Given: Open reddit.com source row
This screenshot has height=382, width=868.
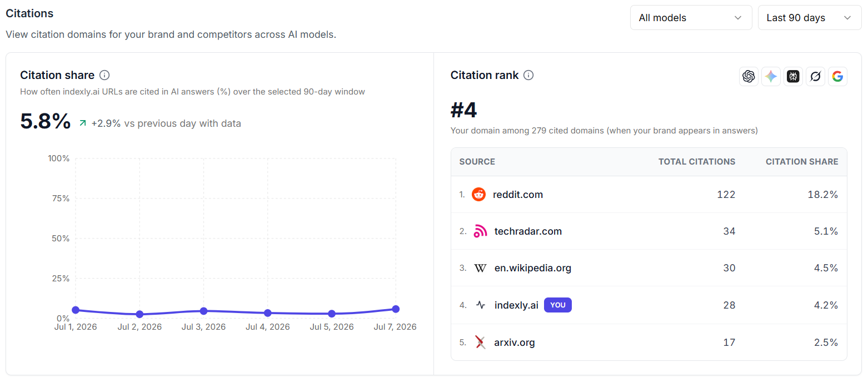Looking at the screenshot, I should point(648,195).
